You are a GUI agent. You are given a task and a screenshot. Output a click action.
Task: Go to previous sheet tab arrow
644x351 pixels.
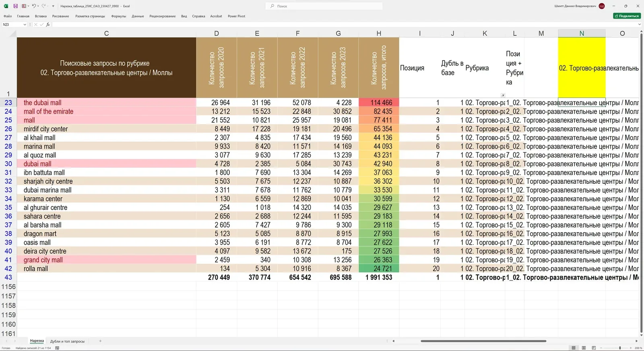(6, 341)
